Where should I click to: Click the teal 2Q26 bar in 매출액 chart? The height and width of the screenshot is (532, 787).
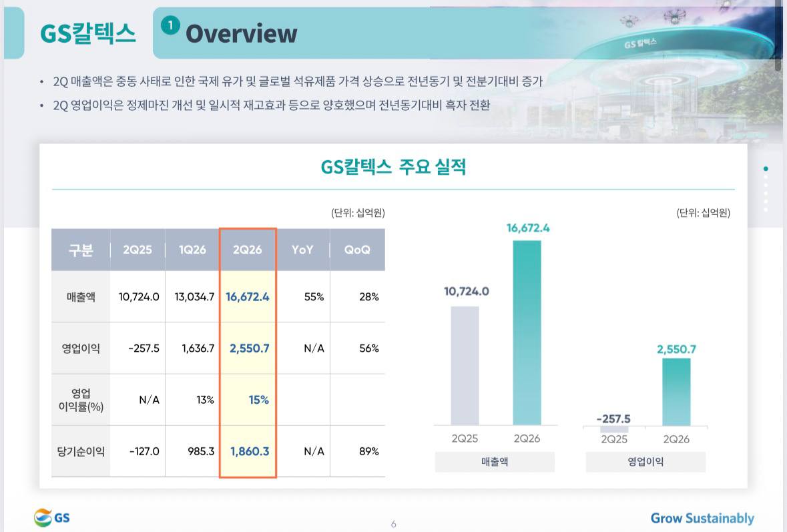(527, 333)
